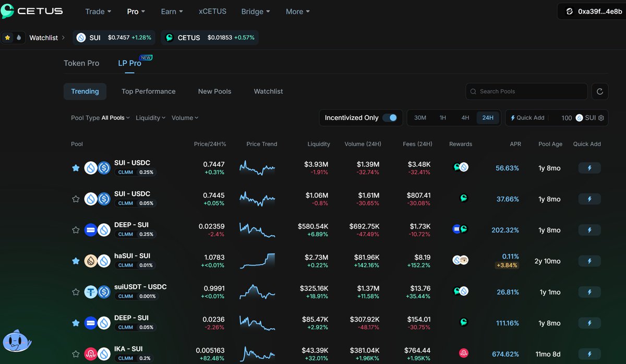Quick Add lightning for DEEP - SUI 0.25% pool
The image size is (626, 364).
pos(589,230)
